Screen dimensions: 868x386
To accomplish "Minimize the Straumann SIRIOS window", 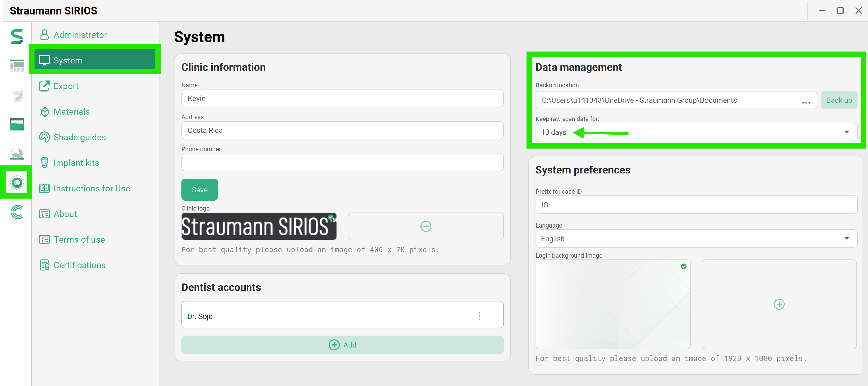I will point(822,10).
